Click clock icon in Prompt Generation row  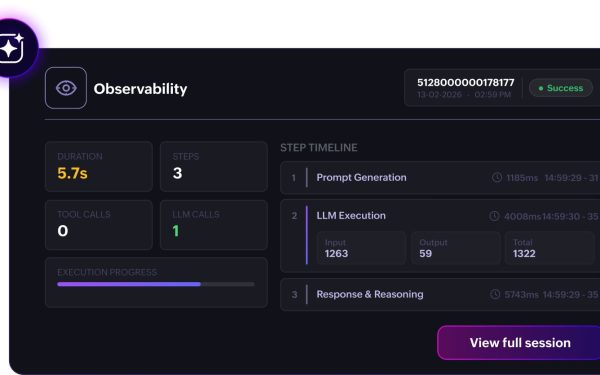point(497,178)
